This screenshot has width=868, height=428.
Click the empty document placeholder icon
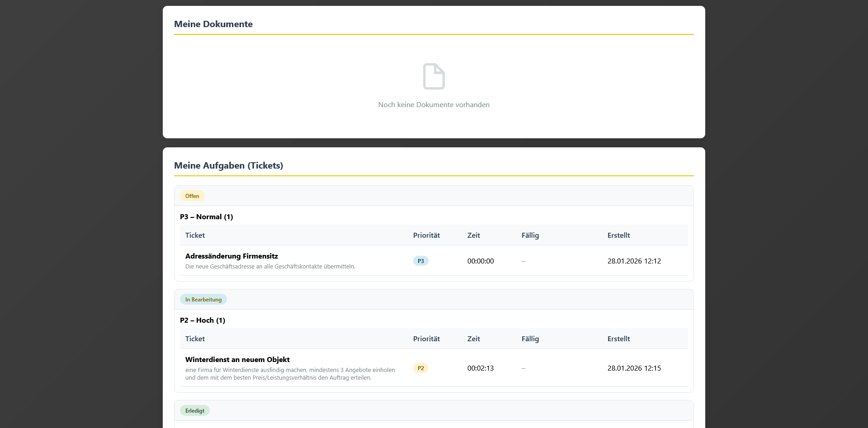(x=434, y=76)
